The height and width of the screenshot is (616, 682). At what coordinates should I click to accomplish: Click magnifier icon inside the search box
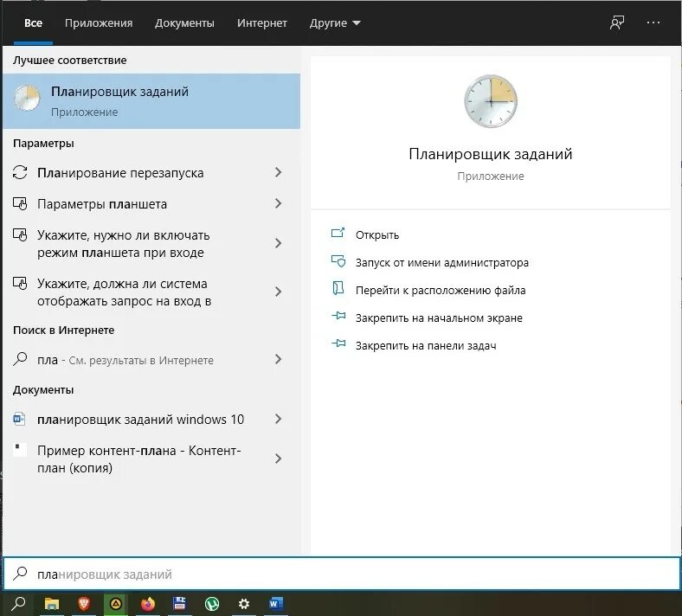pos(20,574)
